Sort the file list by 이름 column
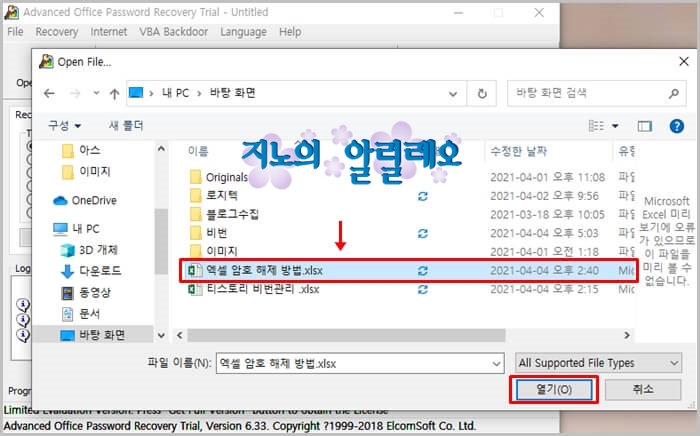Screen dimensions: 700x436 [198, 151]
